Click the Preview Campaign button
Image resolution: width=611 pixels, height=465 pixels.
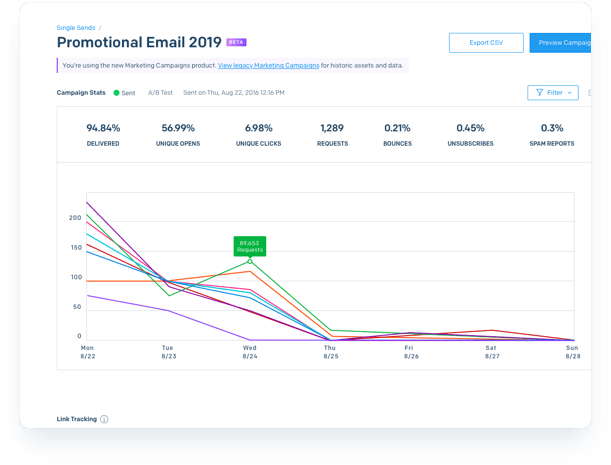click(560, 42)
